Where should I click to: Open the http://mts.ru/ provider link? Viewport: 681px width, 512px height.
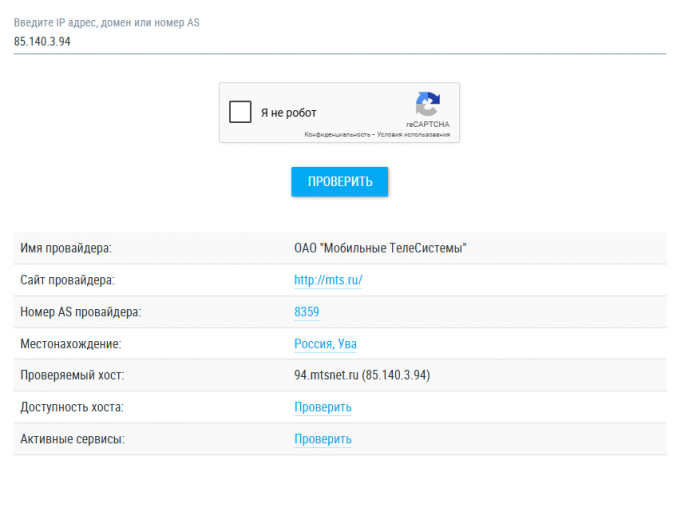[328, 280]
